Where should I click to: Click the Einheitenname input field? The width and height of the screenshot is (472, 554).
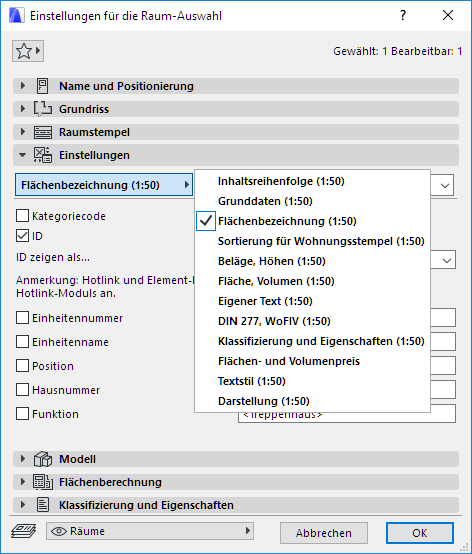[443, 341]
